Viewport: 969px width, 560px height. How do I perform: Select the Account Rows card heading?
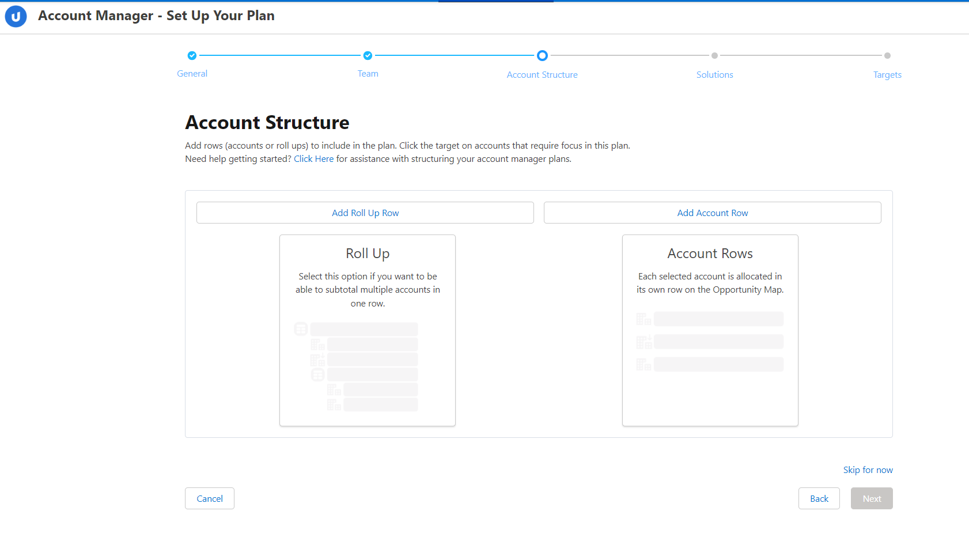coord(710,253)
